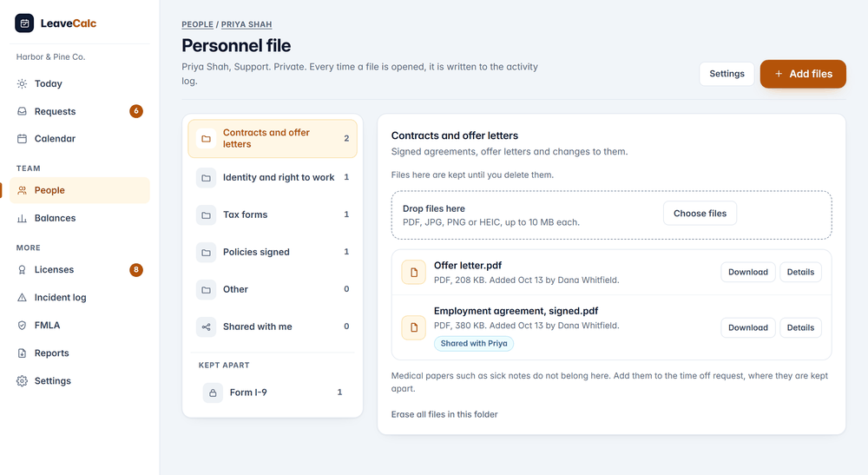Click 'Files here are kept until you delete them.'
868x475 pixels.
[x=472, y=175]
